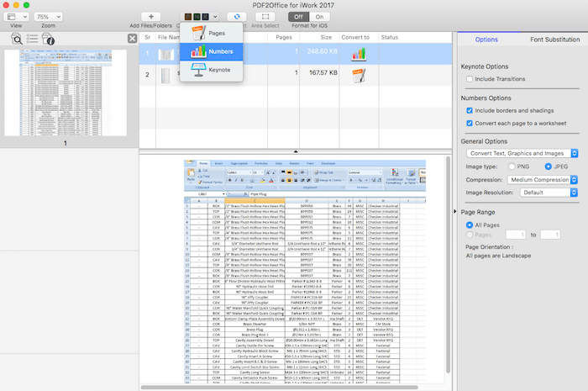Choose Numbers from the format popup
Image resolution: width=588 pixels, height=391 pixels.
[211, 51]
